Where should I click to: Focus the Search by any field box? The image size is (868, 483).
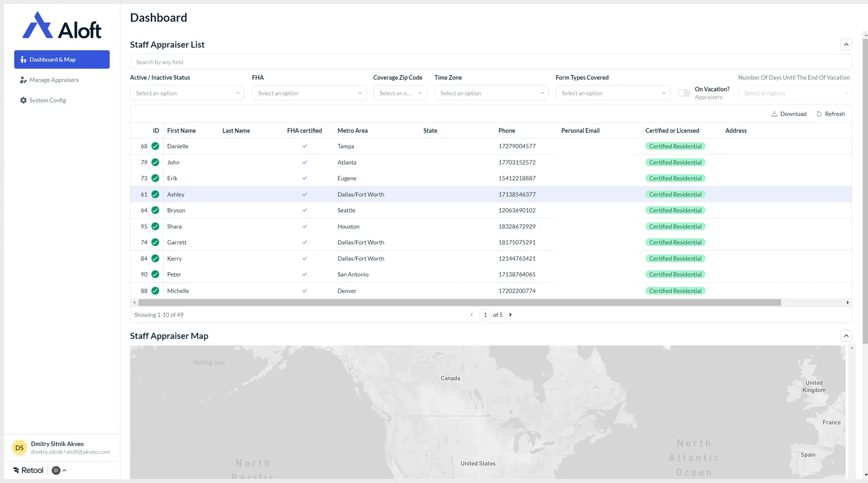[x=491, y=62]
